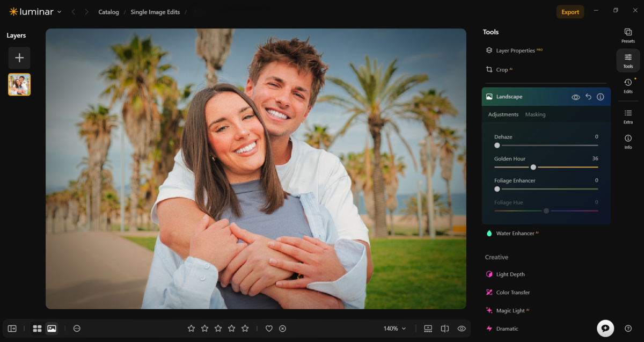Add a new layer with plus button
This screenshot has height=342, width=644.
pyautogui.click(x=19, y=58)
